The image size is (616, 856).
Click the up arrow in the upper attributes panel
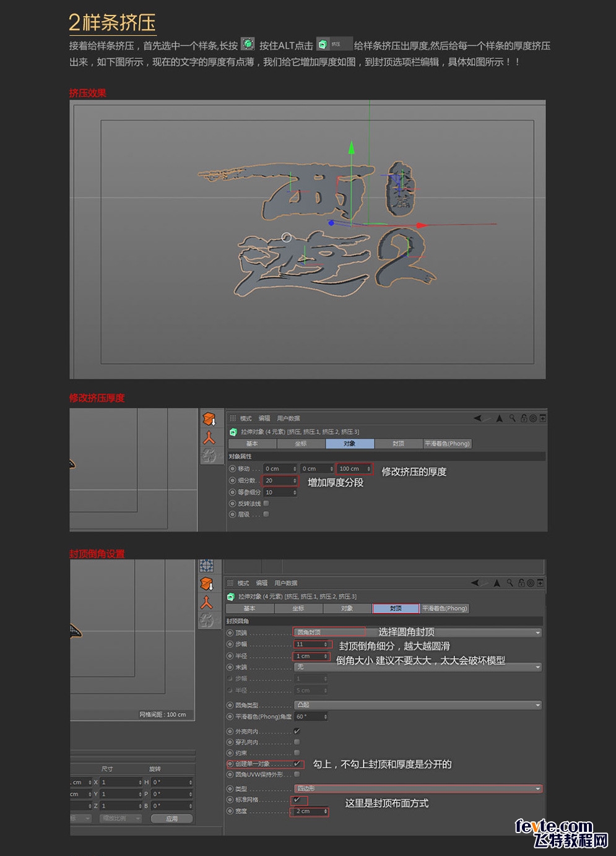[499, 418]
